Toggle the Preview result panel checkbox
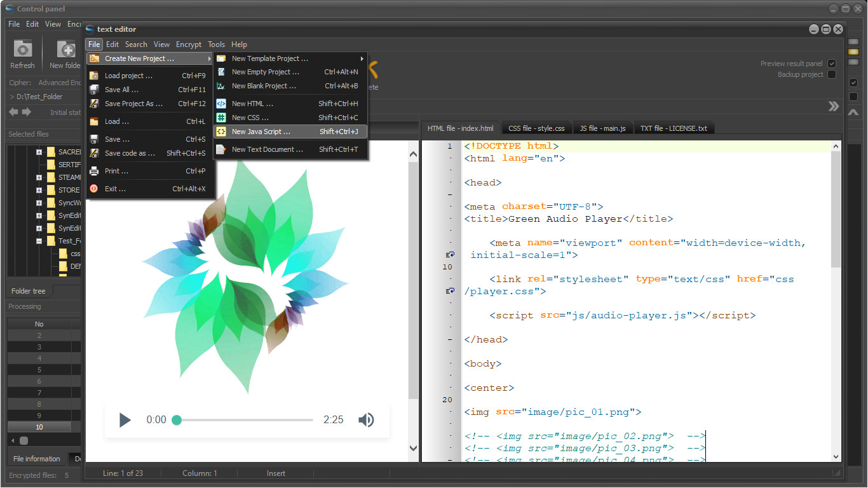Screen dimensions: 868x488 (832, 64)
